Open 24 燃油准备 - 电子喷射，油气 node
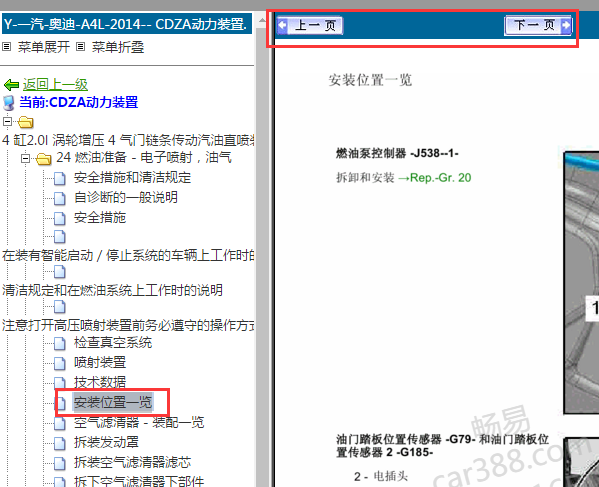599x487 pixels. pos(144,157)
